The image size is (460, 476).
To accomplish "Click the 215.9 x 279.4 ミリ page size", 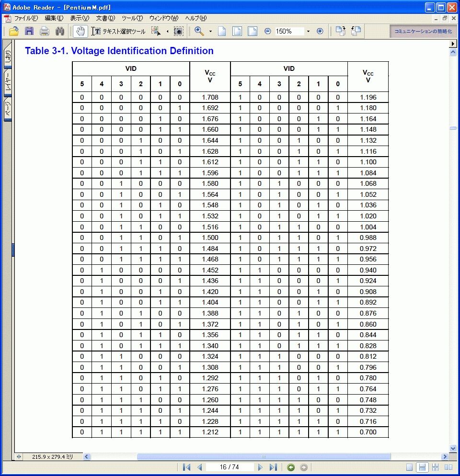I will pos(52,456).
